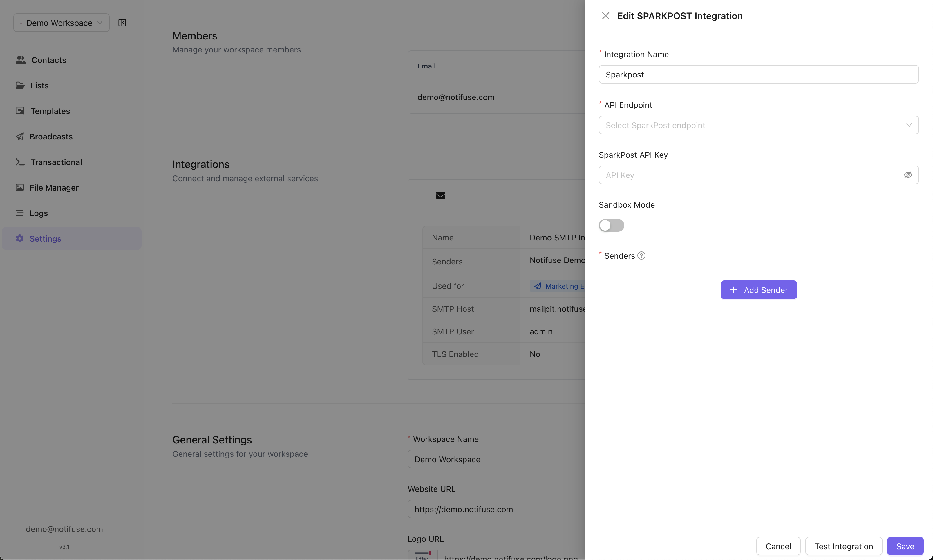The height and width of the screenshot is (560, 933).
Task: Click the envelope icon in the Integrations card
Action: coord(440,195)
